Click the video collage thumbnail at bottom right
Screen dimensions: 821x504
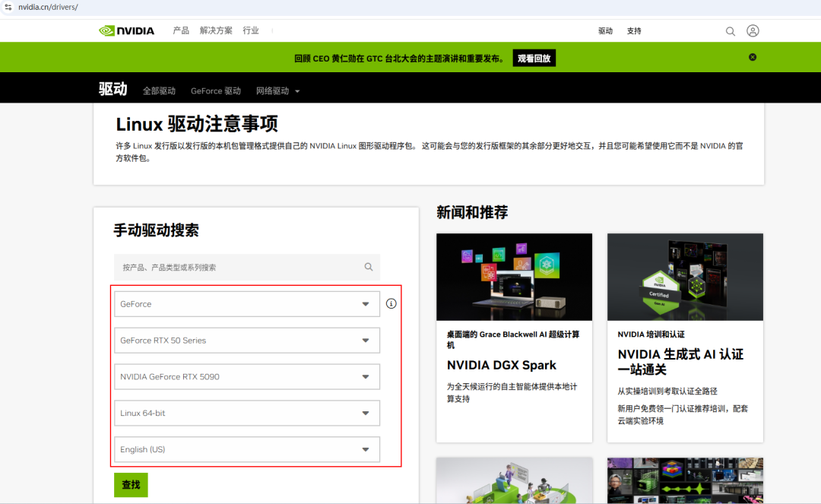coord(685,480)
